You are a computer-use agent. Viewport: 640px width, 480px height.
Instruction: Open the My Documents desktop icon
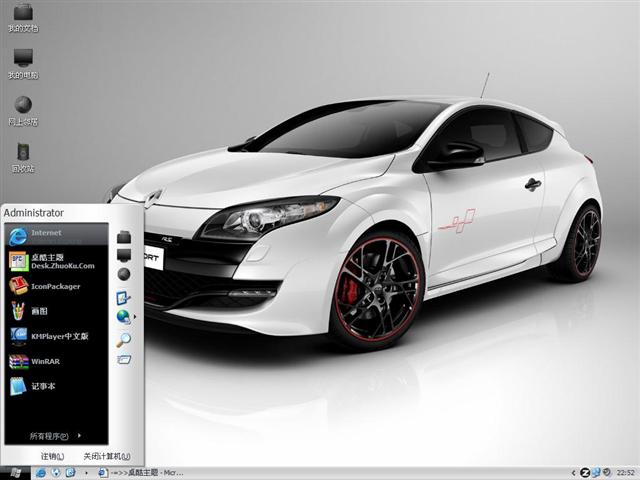pyautogui.click(x=23, y=17)
